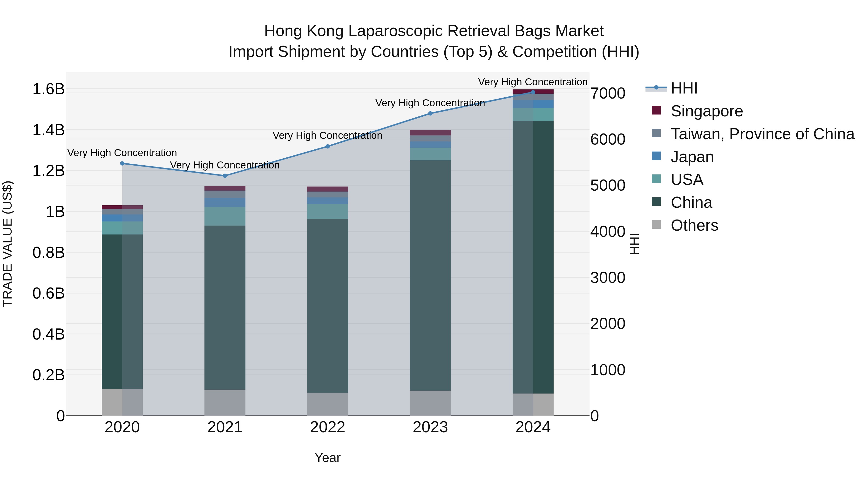Viewport: 868px width, 488px height.
Task: Select the 2020 HHI data point
Action: coord(122,164)
